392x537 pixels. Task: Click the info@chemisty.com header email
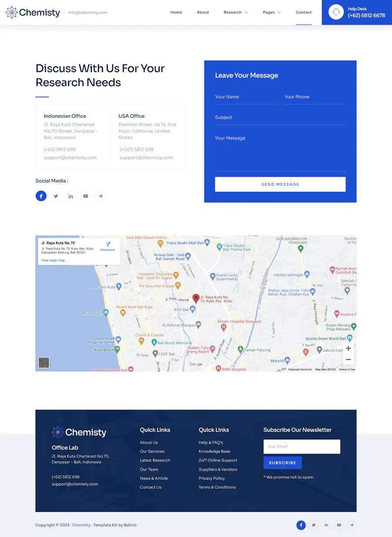point(88,13)
